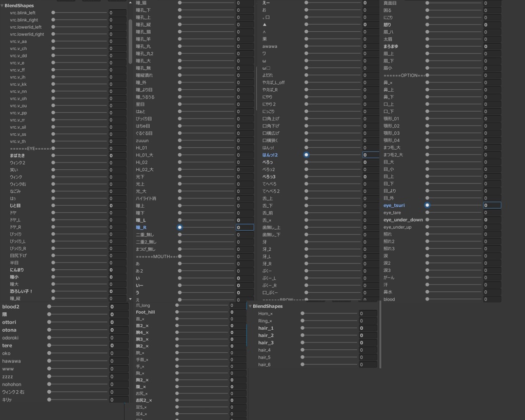The height and width of the screenshot is (420, 525).
Task: Select the www label
Action: pyautogui.click(x=8, y=369)
